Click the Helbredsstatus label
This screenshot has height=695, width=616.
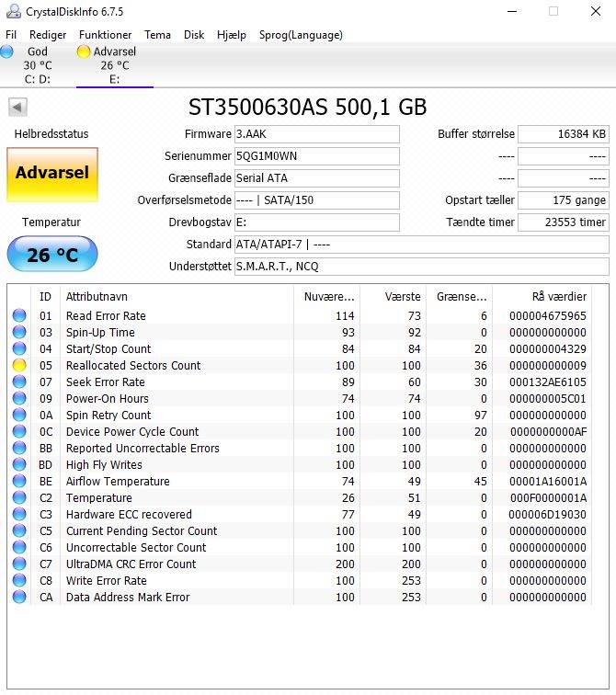[51, 134]
